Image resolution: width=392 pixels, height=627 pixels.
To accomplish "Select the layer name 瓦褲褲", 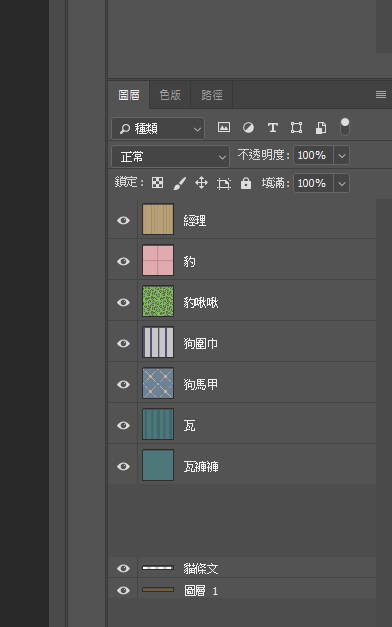I will [x=201, y=466].
